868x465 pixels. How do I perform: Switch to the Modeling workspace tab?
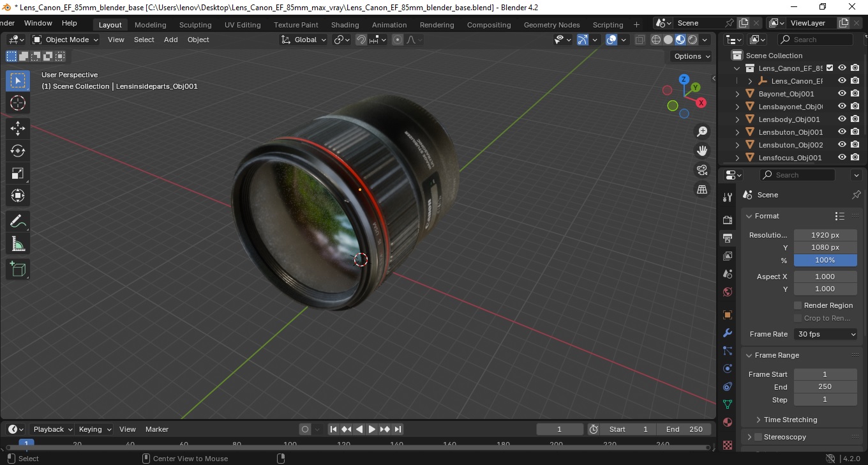[x=150, y=25]
